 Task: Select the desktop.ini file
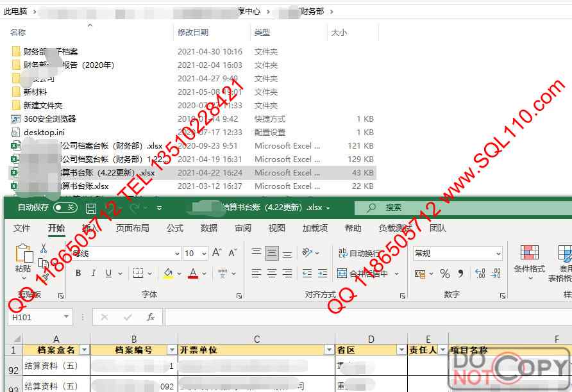pos(44,132)
